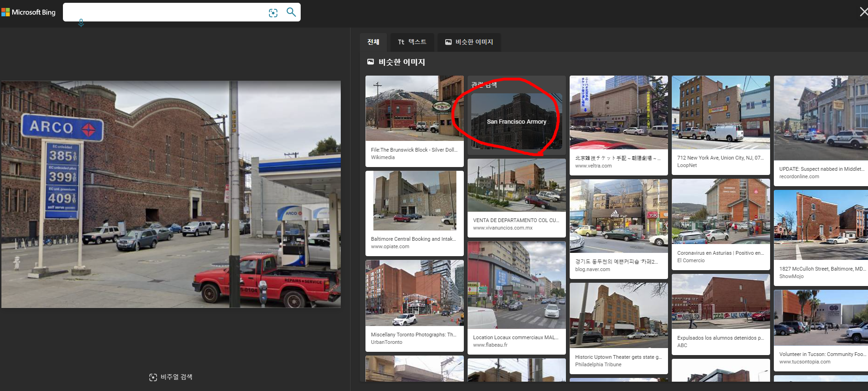868x391 pixels.
Task: Click the microphone voice search icon
Action: (x=81, y=22)
